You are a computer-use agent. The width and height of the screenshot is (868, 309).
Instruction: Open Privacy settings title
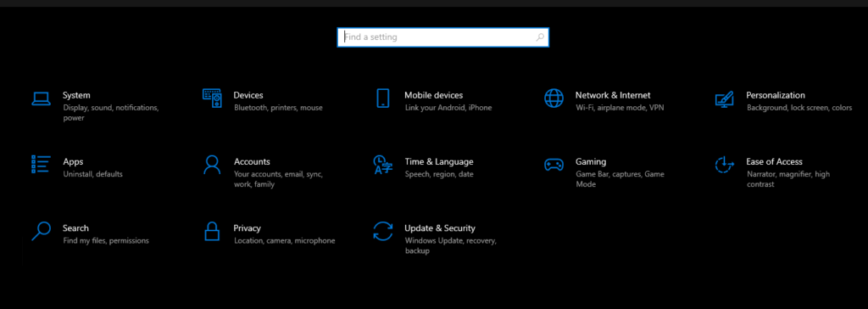point(247,228)
